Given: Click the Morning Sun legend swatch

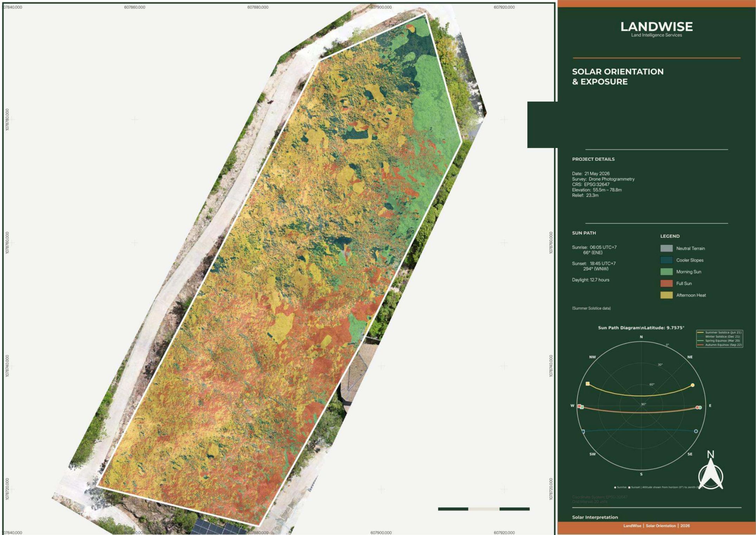Looking at the screenshot, I should pyautogui.click(x=666, y=272).
